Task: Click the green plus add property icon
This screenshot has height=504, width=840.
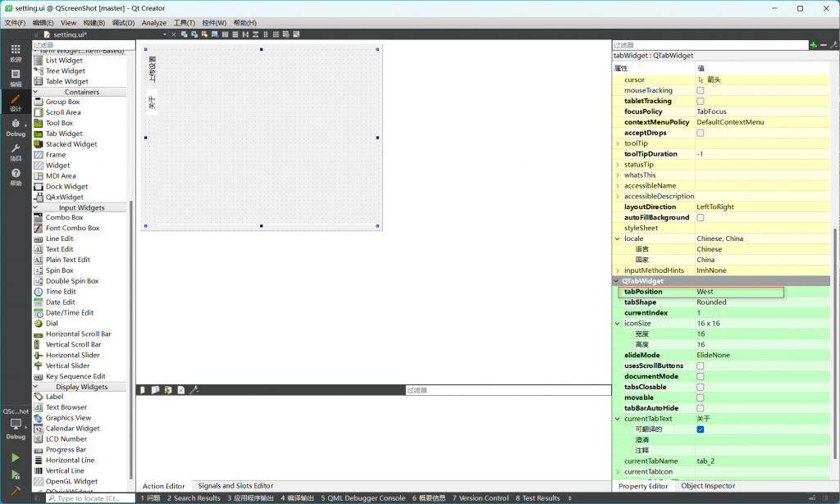Action: click(x=813, y=45)
